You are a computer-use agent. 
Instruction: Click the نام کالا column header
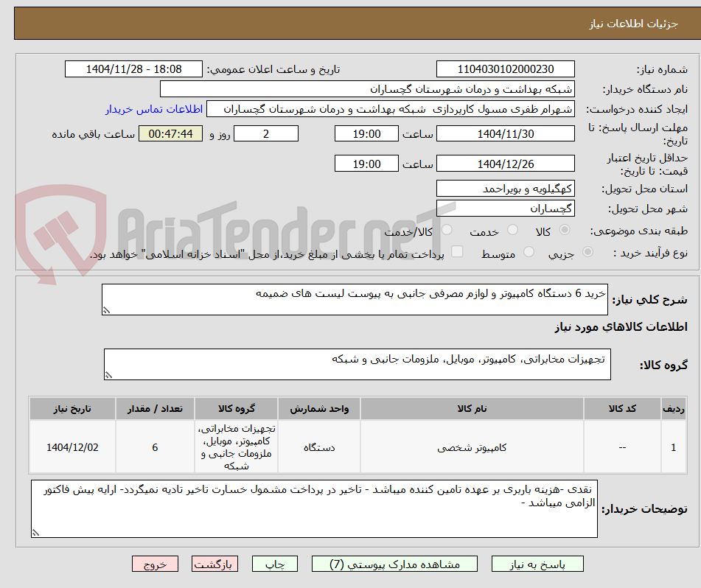(472, 409)
